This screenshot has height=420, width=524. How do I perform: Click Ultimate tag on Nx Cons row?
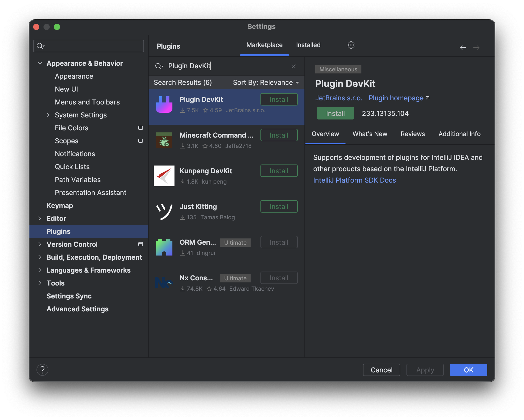(x=235, y=278)
